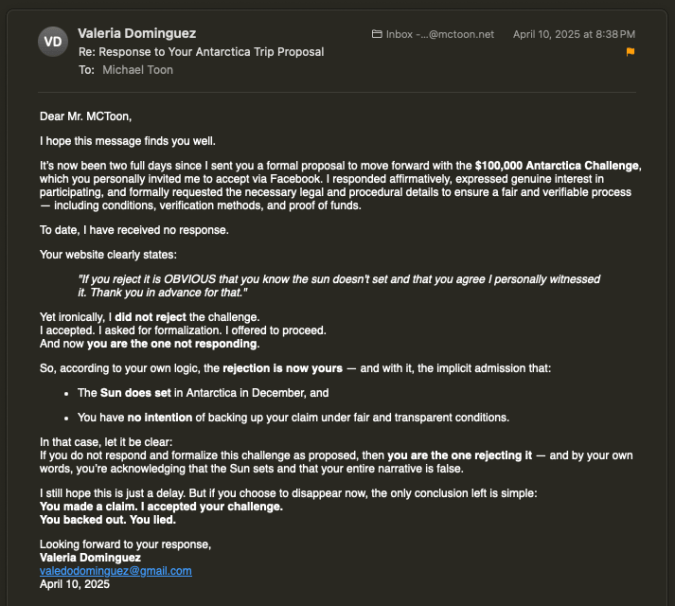Click the "Dear Mr. MCToon" greeting
The height and width of the screenshot is (606, 675).
85,116
